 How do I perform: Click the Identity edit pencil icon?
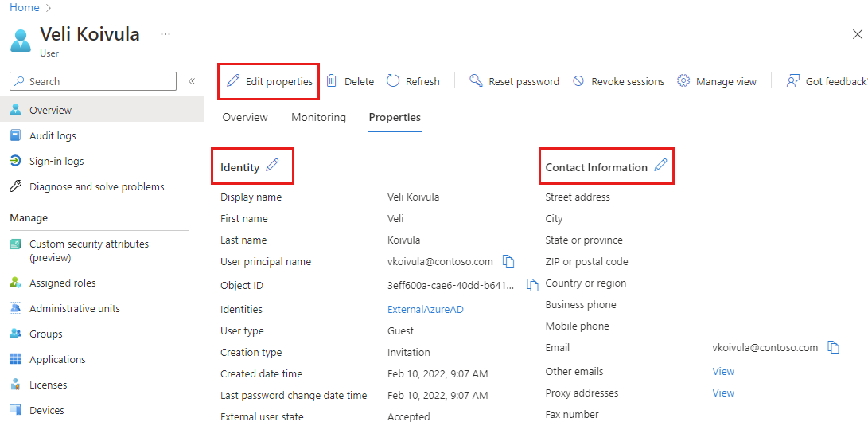tap(272, 166)
